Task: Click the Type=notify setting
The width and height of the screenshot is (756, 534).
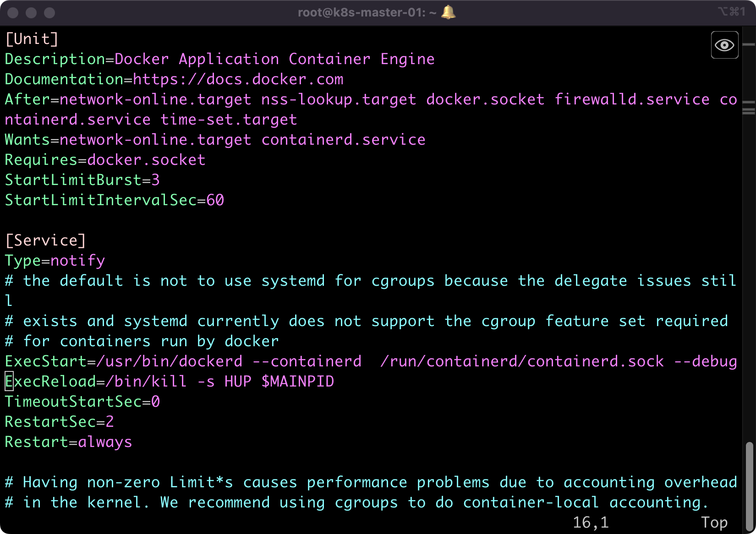Action: [55, 260]
